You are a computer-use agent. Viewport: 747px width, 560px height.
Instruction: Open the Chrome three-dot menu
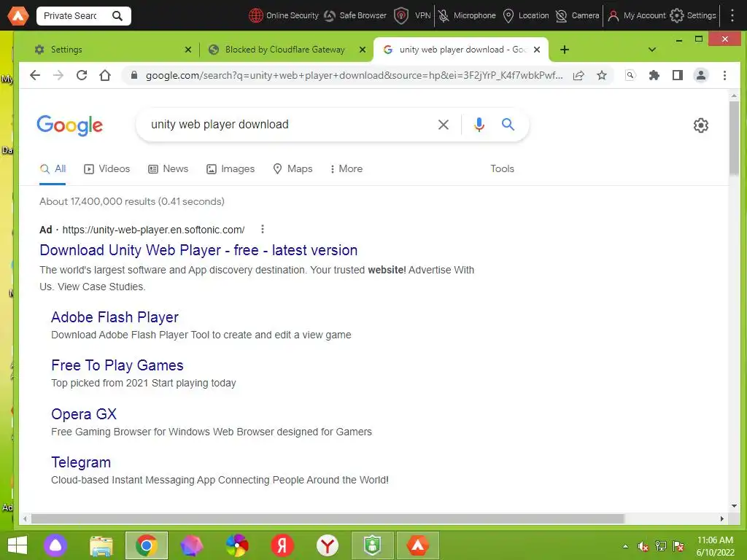[x=724, y=75]
